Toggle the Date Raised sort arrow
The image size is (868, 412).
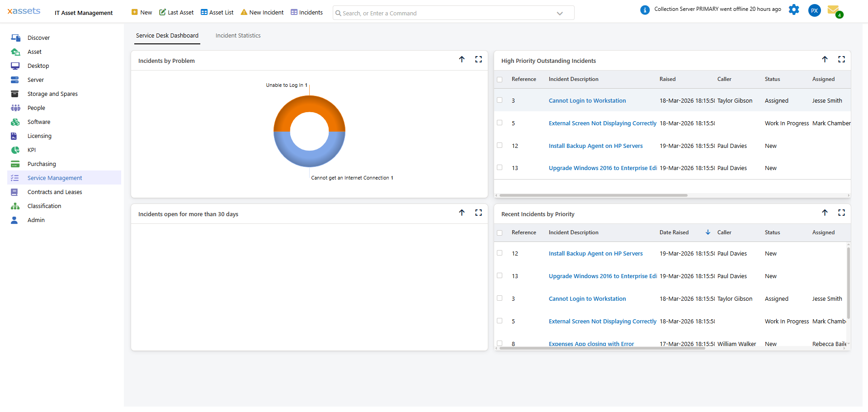click(x=707, y=232)
